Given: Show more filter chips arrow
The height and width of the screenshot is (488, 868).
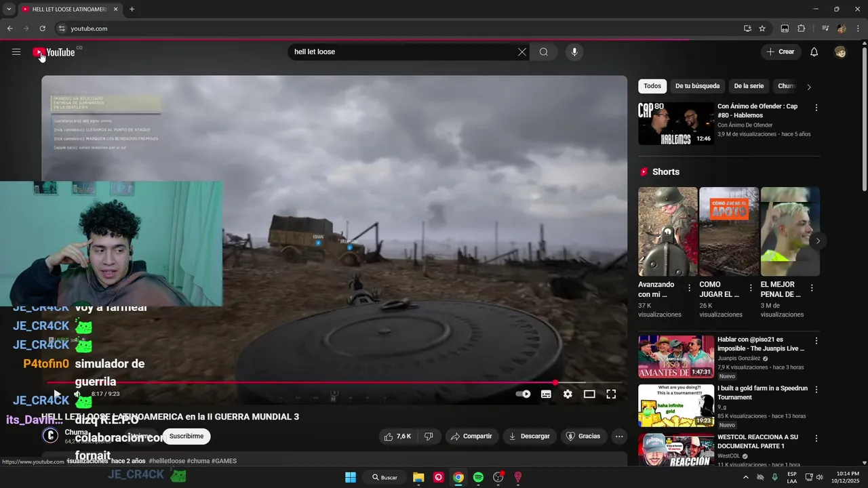Looking at the screenshot, I should coord(808,87).
